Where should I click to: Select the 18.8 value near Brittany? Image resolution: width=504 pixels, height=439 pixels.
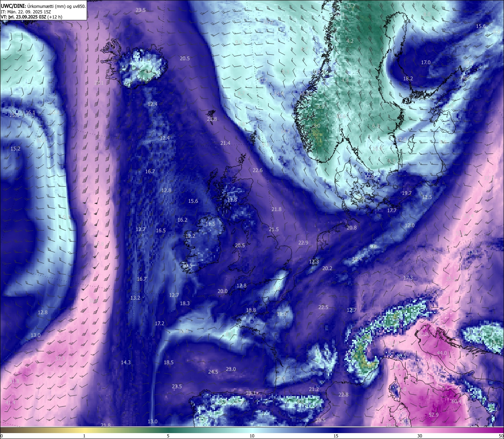251,310
